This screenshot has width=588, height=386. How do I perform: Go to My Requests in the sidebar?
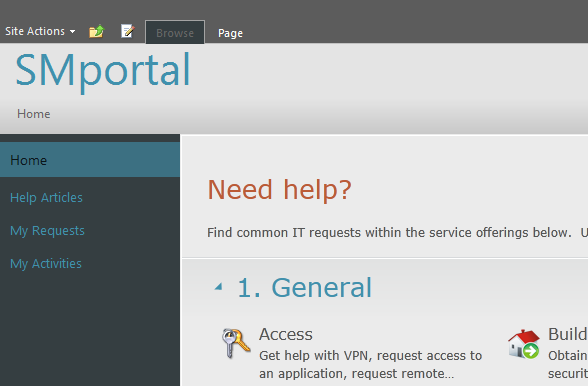click(x=47, y=230)
